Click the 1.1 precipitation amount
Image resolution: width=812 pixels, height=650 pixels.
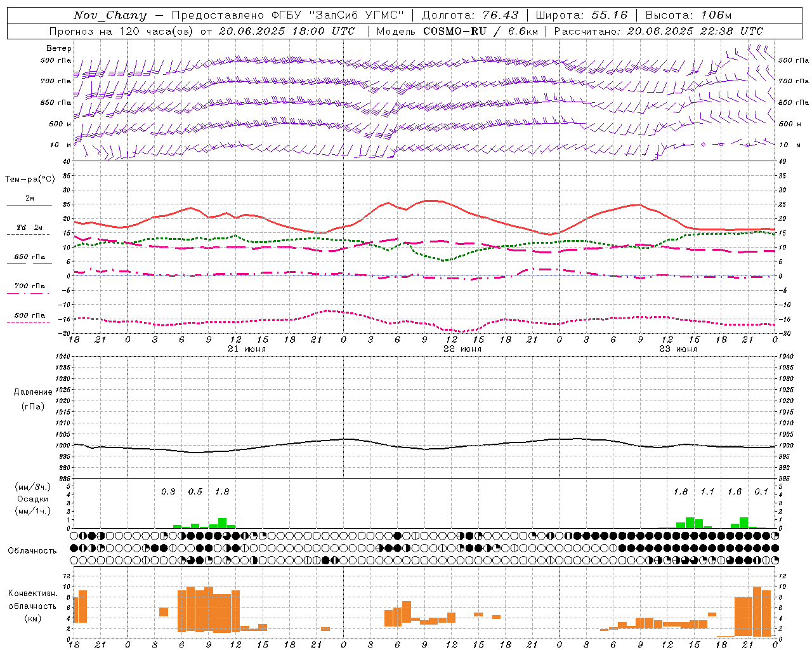click(x=707, y=491)
